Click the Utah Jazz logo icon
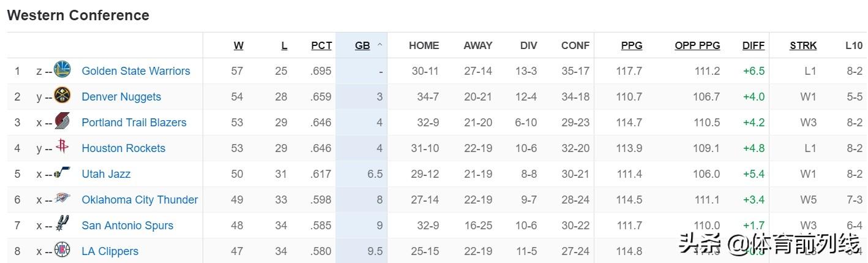The height and width of the screenshot is (263, 868). [62, 173]
